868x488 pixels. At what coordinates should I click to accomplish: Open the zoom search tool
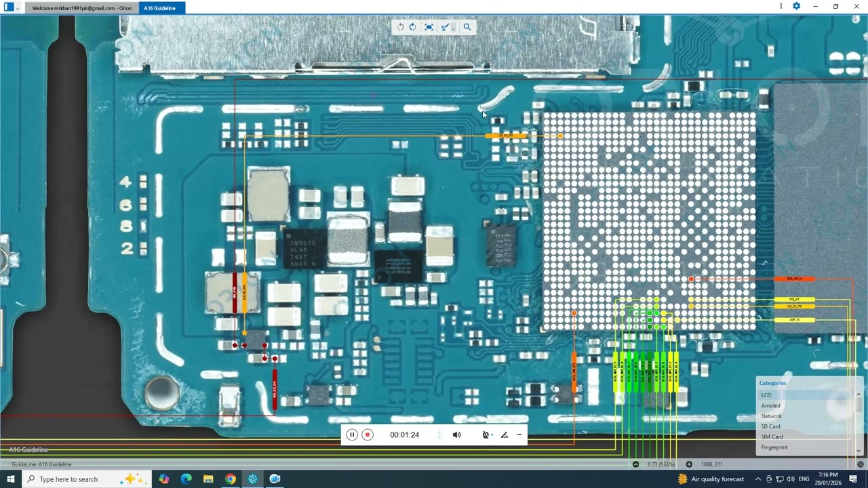click(x=467, y=27)
